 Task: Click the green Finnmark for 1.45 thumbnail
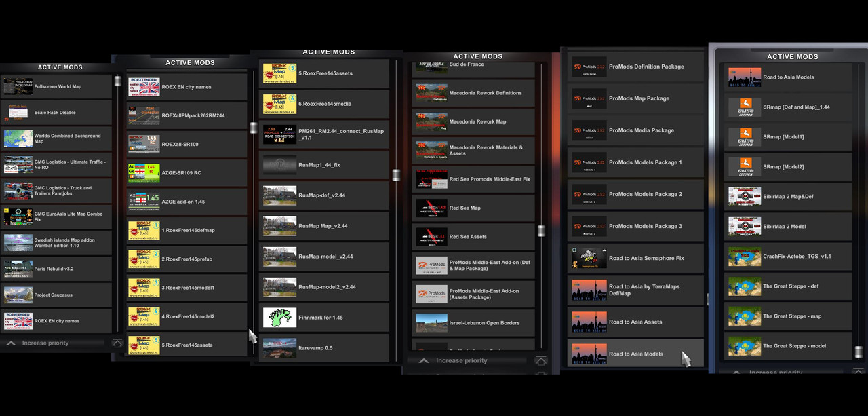click(x=279, y=317)
